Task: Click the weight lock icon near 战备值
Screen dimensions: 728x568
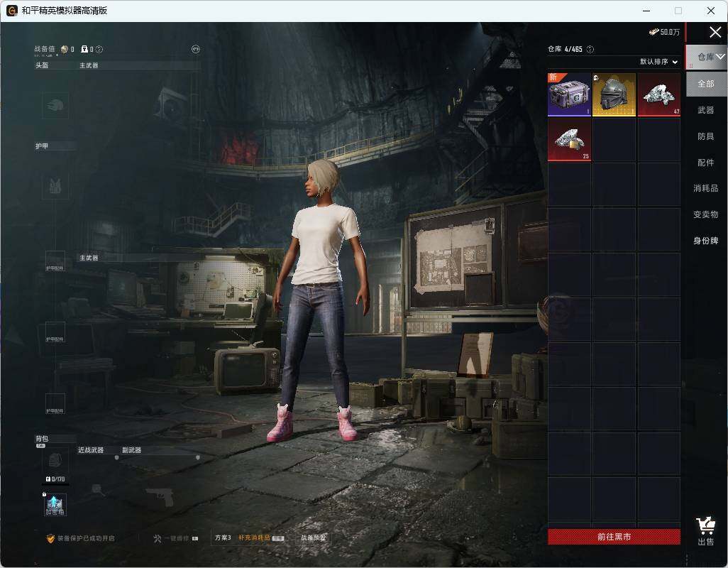Action: [x=84, y=49]
